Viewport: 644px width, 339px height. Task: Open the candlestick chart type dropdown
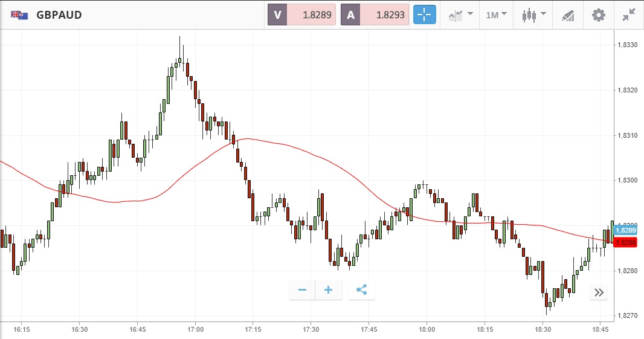pyautogui.click(x=534, y=15)
